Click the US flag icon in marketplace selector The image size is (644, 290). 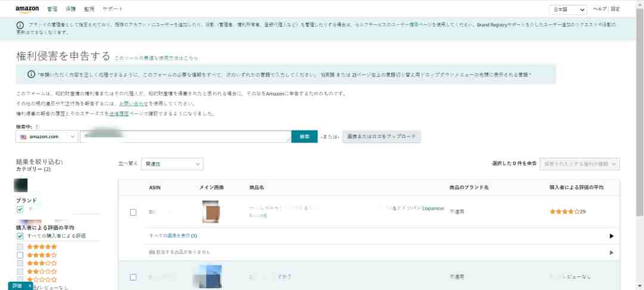click(23, 136)
